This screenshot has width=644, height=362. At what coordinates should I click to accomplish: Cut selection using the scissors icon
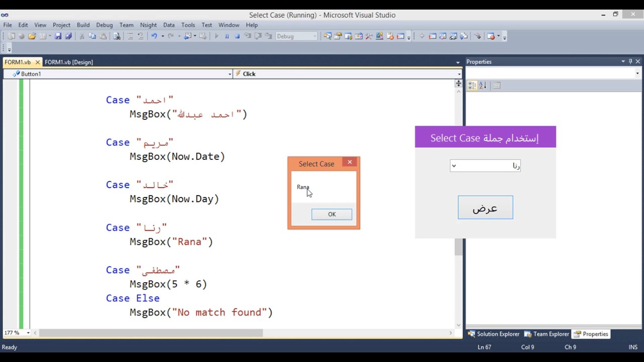82,36
